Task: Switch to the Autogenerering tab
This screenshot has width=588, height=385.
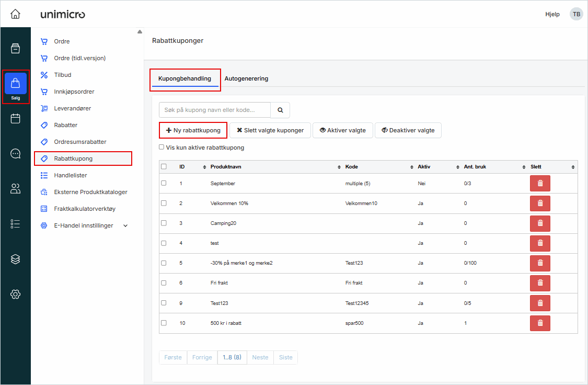Action: pyautogui.click(x=246, y=78)
